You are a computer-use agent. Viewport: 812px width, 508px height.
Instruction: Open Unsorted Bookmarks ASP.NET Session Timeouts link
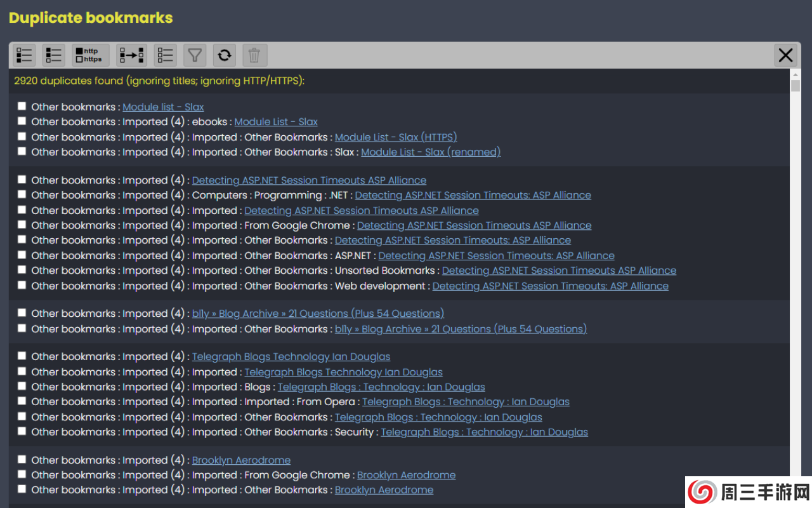coord(559,271)
